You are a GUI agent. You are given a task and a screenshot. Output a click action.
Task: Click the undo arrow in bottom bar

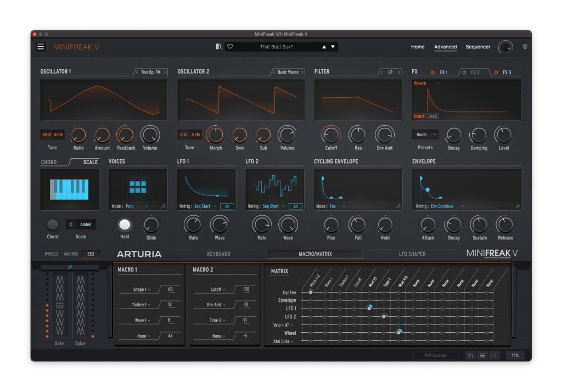[470, 355]
